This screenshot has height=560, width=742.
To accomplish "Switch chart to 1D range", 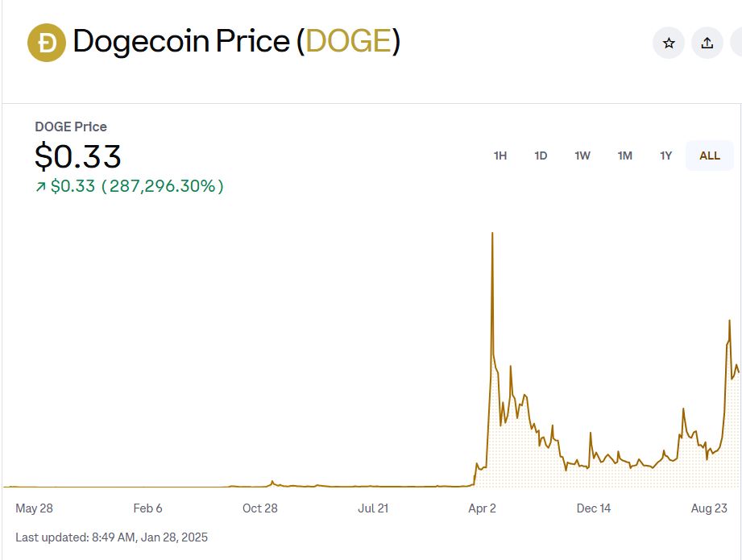I will coord(541,156).
